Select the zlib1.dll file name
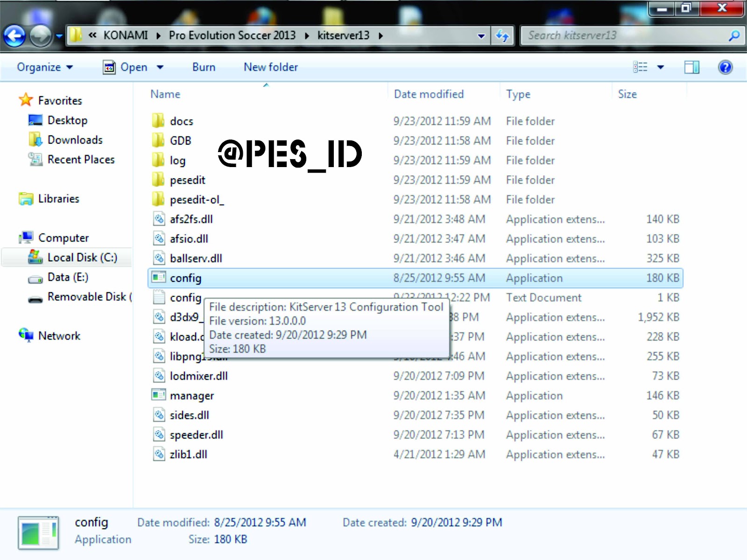The image size is (747, 560). pos(188,455)
